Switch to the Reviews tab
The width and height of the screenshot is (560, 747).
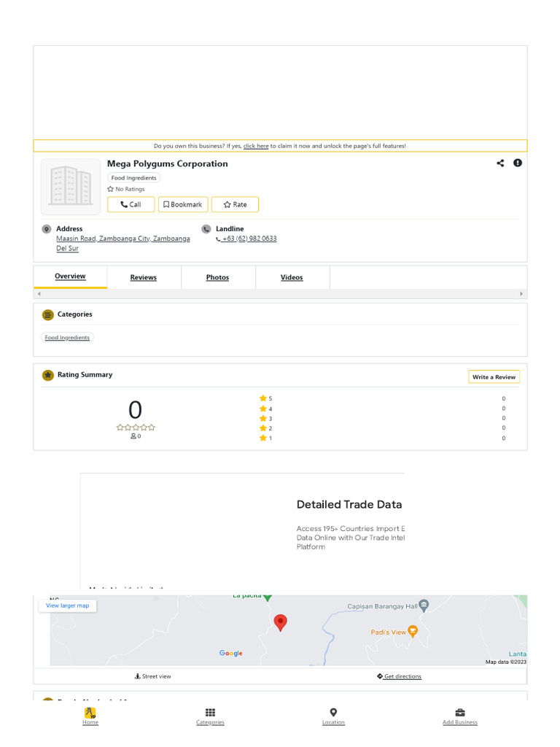coord(144,277)
